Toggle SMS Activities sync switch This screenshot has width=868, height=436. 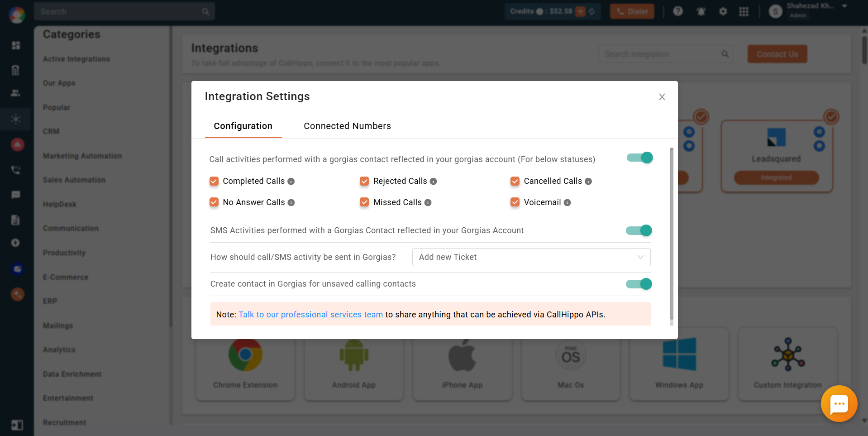(x=639, y=230)
